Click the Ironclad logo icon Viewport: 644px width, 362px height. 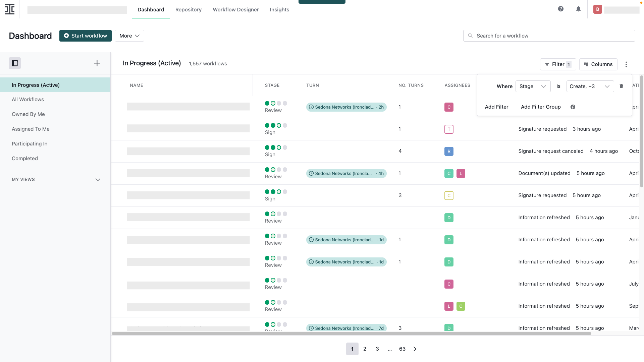10,9
